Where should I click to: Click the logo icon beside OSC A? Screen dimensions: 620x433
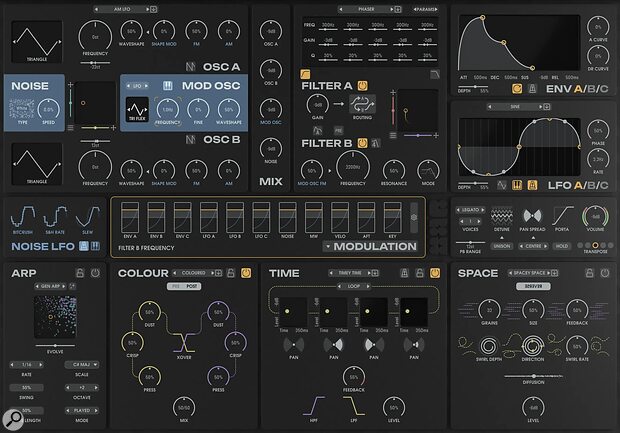pyautogui.click(x=191, y=67)
